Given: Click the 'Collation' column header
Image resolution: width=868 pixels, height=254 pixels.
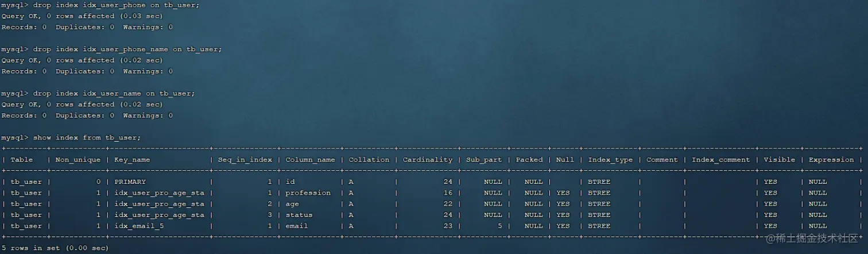Looking at the screenshot, I should point(369,160).
